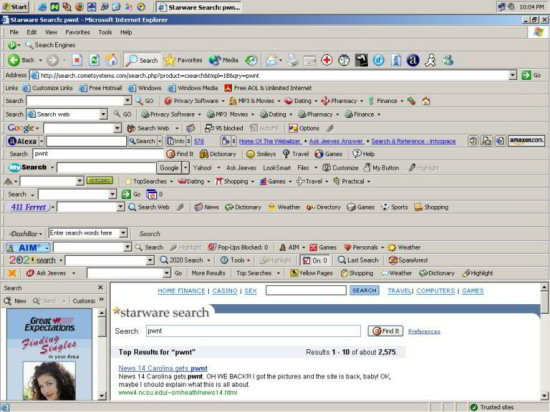
Task: Click the HOME FINANCE link
Action: click(x=181, y=291)
